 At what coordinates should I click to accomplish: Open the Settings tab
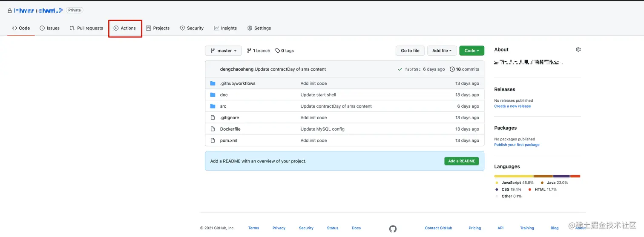[x=259, y=28]
